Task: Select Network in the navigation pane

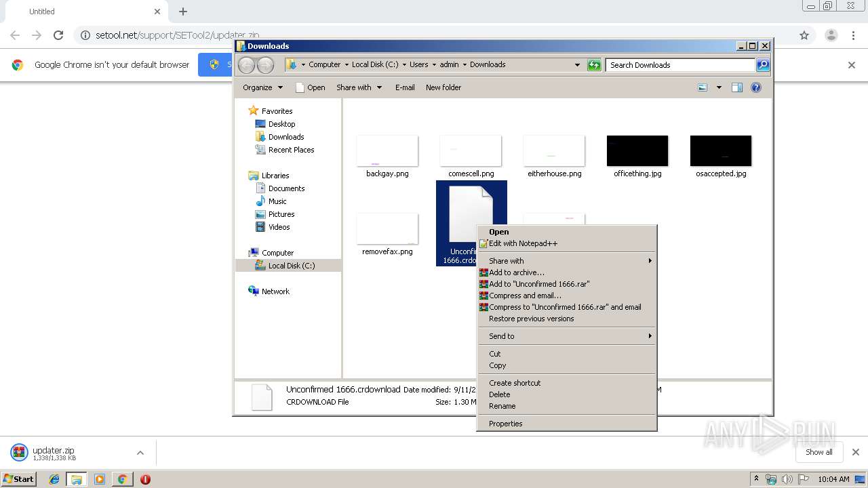Action: (275, 291)
